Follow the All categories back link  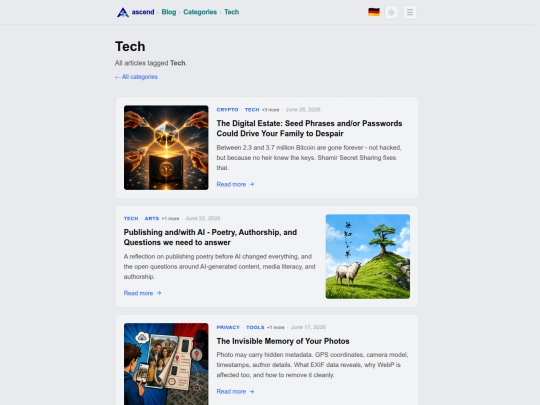click(136, 77)
